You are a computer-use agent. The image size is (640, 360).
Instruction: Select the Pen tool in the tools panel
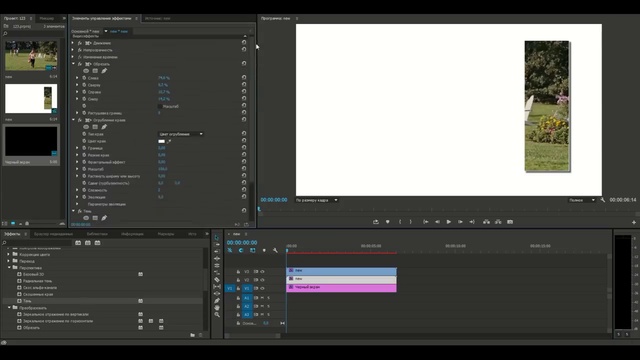click(217, 301)
